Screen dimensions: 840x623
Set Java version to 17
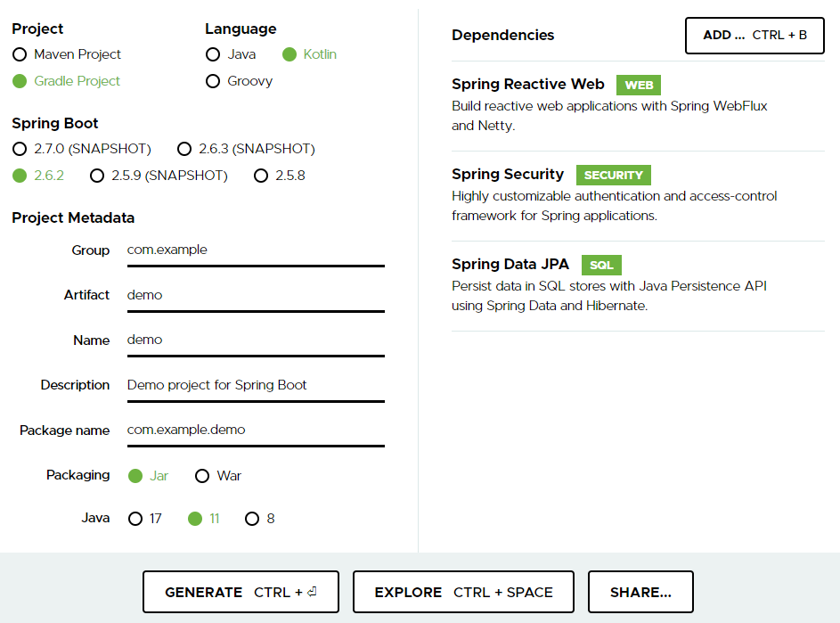pyautogui.click(x=135, y=519)
